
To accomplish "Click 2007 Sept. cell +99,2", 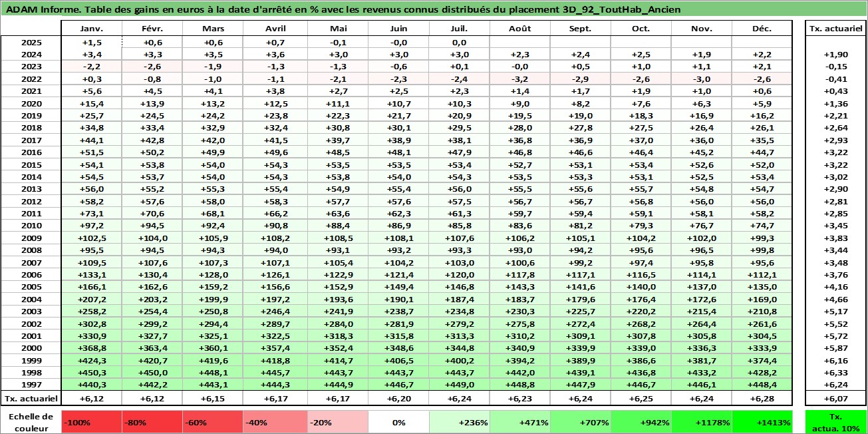I will tap(580, 262).
